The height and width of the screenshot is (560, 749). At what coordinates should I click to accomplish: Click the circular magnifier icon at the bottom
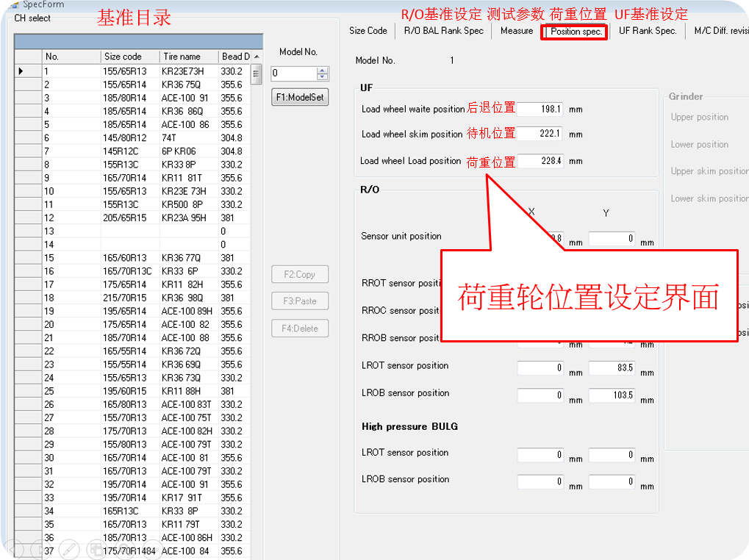pyautogui.click(x=125, y=549)
